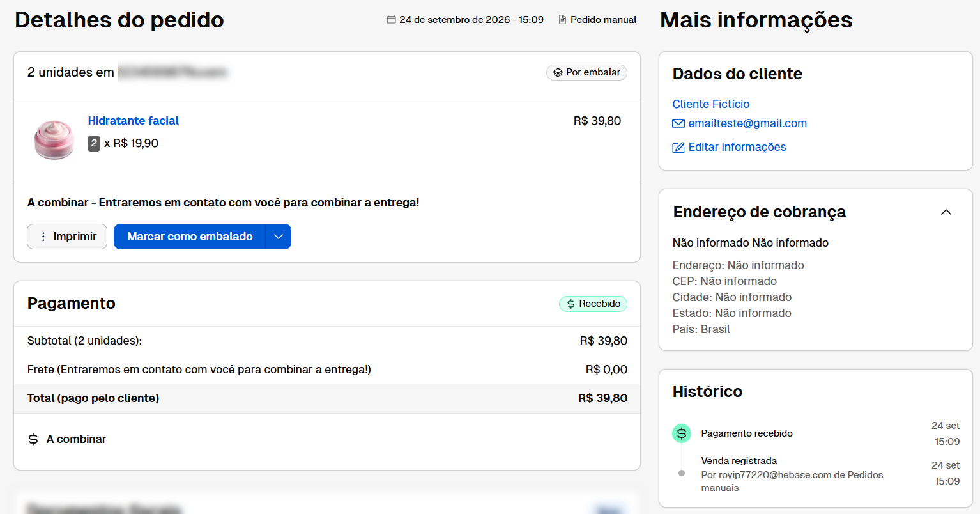
Task: Click the delivery note starting with A combinar - Entraremos
Action: tap(224, 203)
